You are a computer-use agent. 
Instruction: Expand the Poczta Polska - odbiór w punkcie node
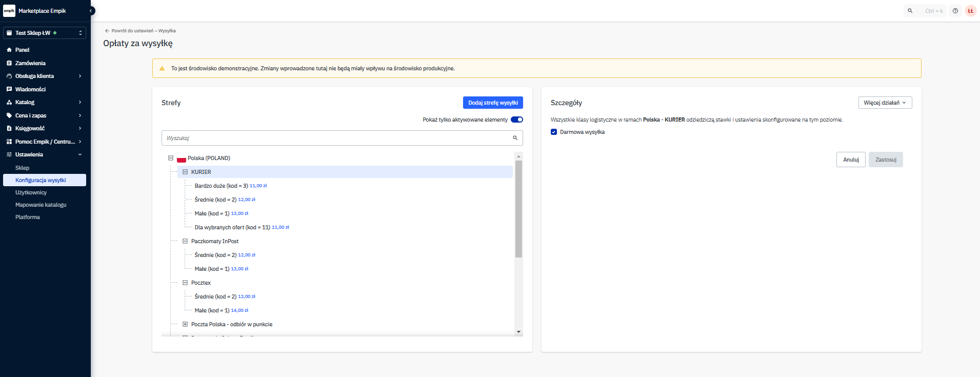pyautogui.click(x=185, y=324)
